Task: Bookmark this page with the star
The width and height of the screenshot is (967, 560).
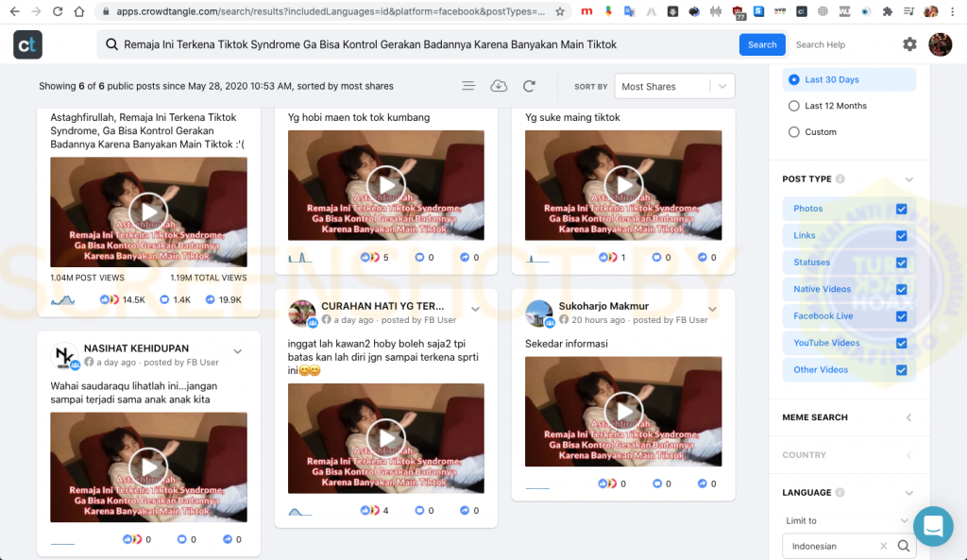Action: [x=560, y=11]
